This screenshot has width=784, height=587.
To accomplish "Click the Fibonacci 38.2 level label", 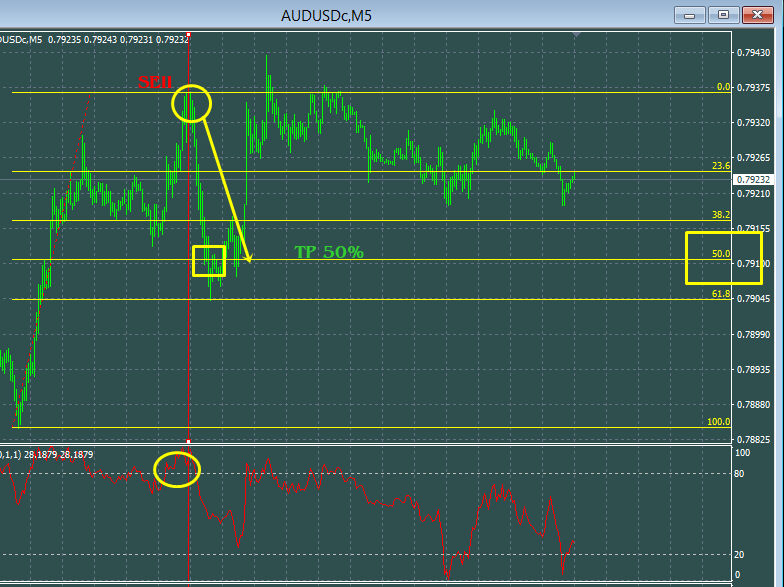I will (x=721, y=215).
